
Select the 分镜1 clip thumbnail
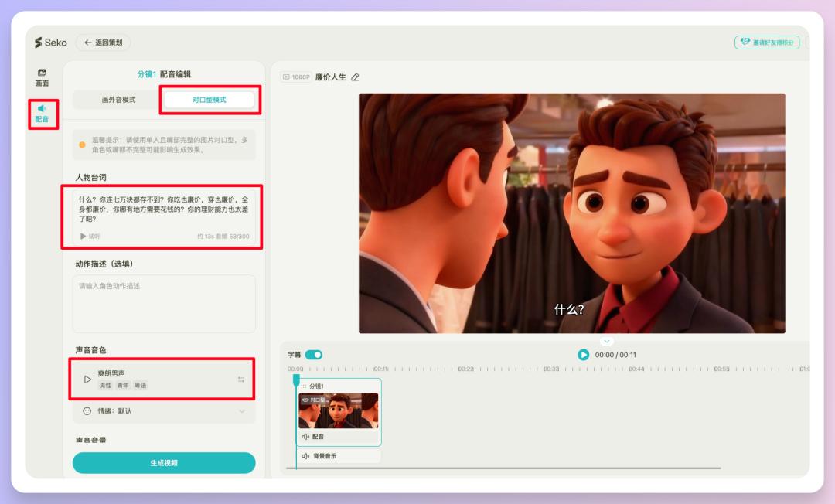(339, 411)
